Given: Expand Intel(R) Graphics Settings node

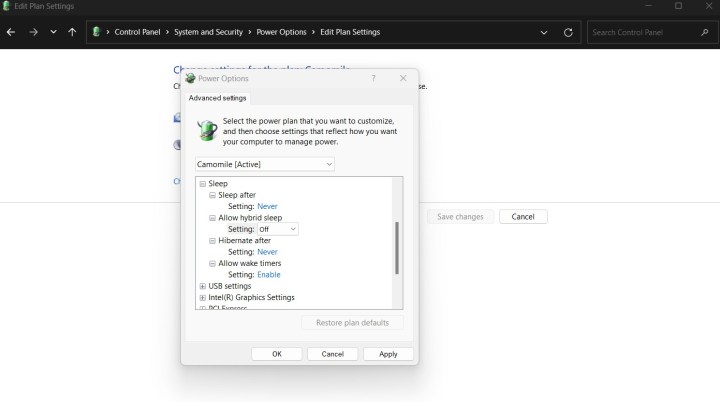Looking at the screenshot, I should tap(203, 297).
